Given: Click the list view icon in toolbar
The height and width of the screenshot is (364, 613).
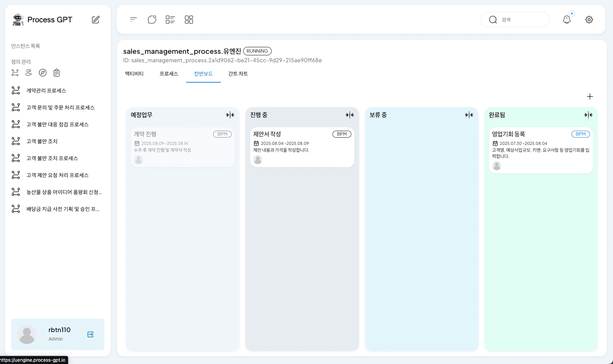Looking at the screenshot, I should tap(170, 20).
